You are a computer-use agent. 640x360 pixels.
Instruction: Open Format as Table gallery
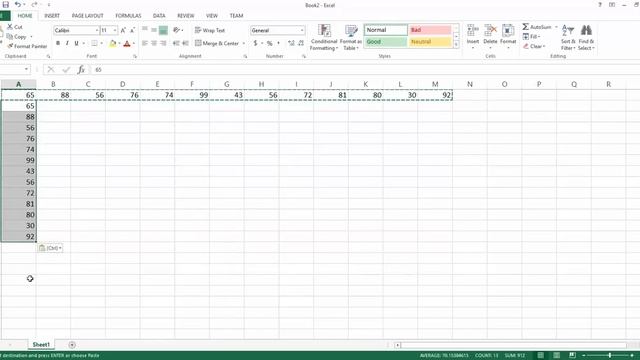[x=351, y=37]
